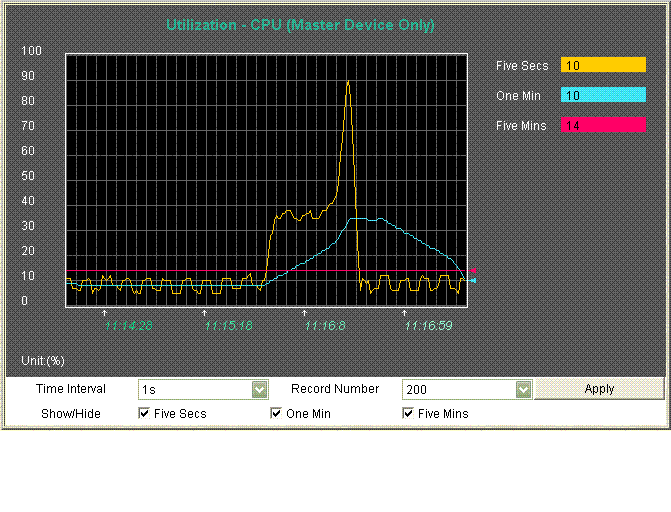Viewport: 671px width, 512px height.
Task: Click the 100 label on the Y-axis
Action: 31,51
